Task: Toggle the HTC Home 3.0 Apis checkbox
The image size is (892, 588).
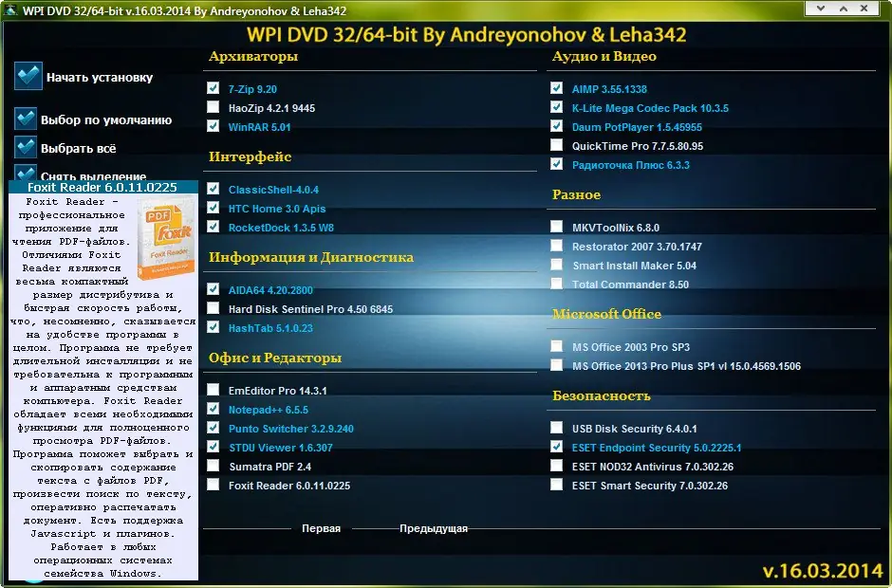Action: tap(213, 208)
